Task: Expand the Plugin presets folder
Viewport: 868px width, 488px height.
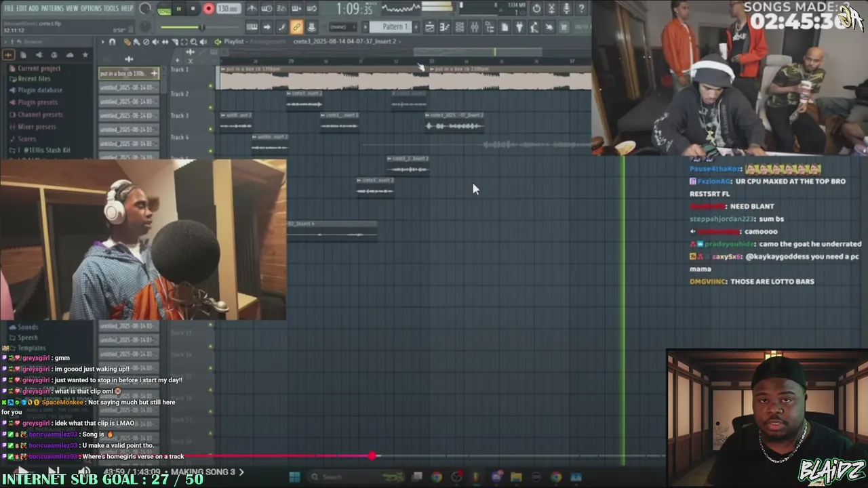Action: pos(37,102)
